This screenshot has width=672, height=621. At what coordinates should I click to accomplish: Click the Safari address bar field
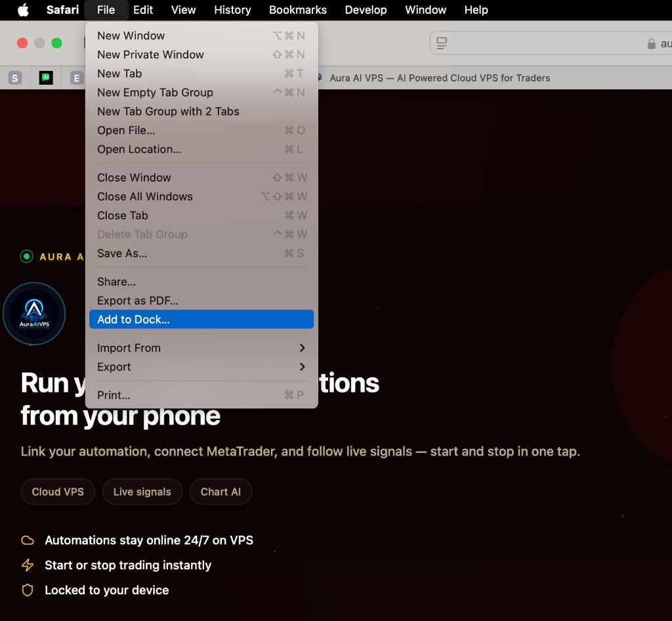click(551, 43)
